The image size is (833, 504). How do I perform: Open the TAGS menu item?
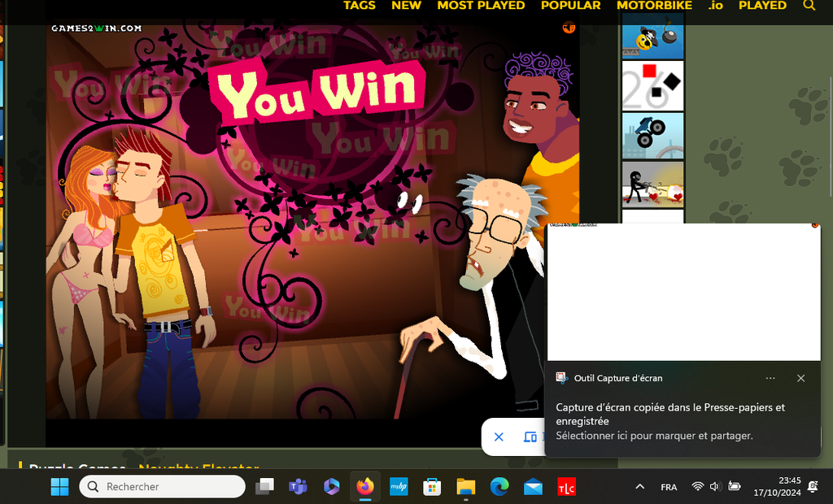[x=359, y=6]
